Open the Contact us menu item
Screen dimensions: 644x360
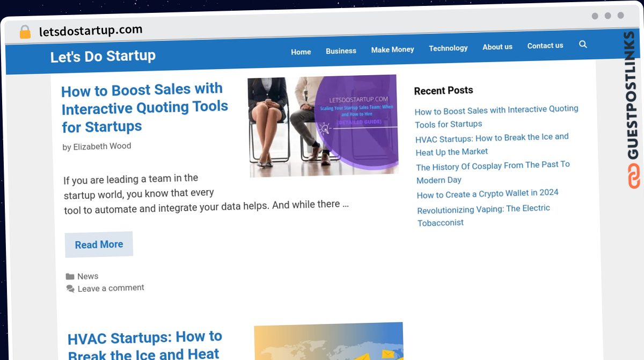tap(545, 46)
